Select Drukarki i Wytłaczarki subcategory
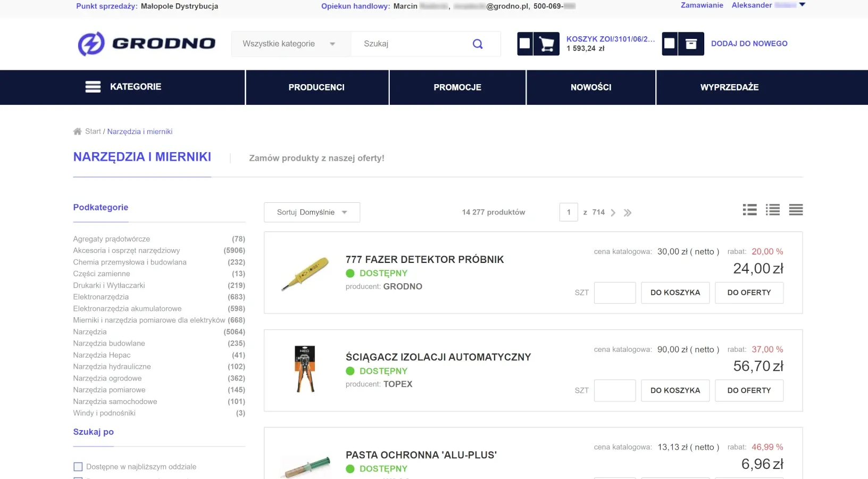The image size is (868, 479). (x=109, y=286)
